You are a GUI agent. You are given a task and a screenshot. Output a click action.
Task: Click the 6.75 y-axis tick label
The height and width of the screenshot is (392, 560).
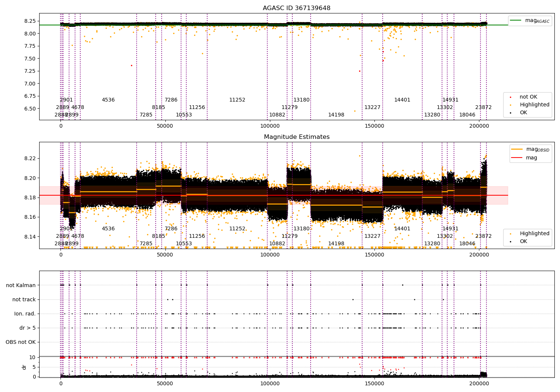(x=29, y=96)
